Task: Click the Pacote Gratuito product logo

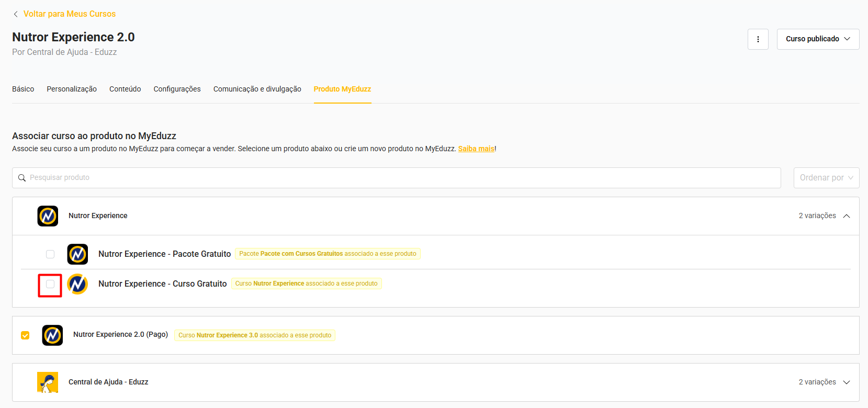Action: 77,254
